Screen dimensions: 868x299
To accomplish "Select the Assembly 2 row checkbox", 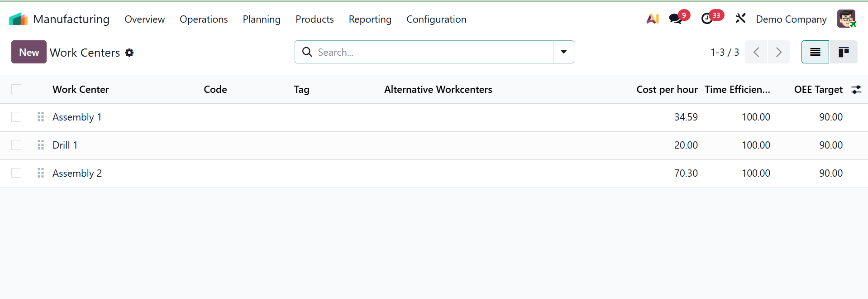I will click(x=16, y=173).
